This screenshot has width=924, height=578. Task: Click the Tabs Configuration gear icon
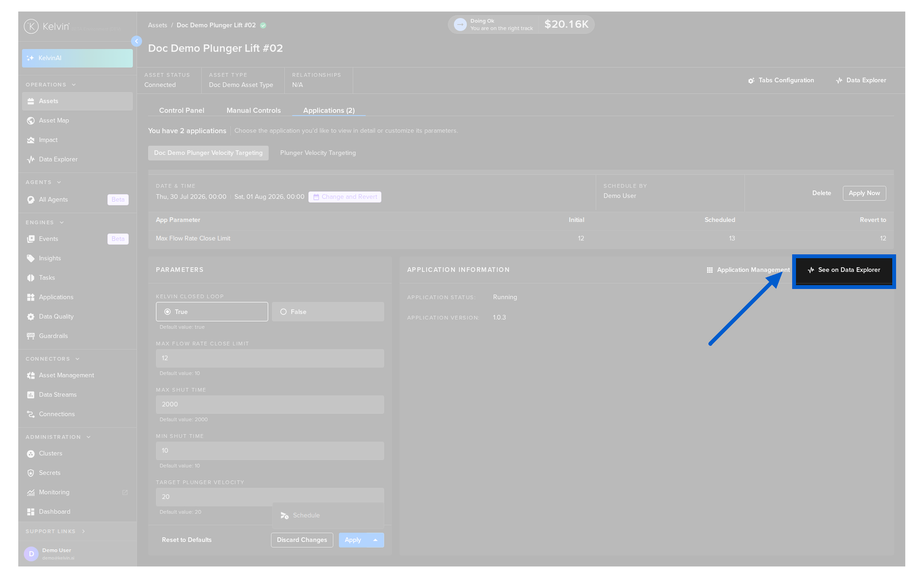point(751,81)
